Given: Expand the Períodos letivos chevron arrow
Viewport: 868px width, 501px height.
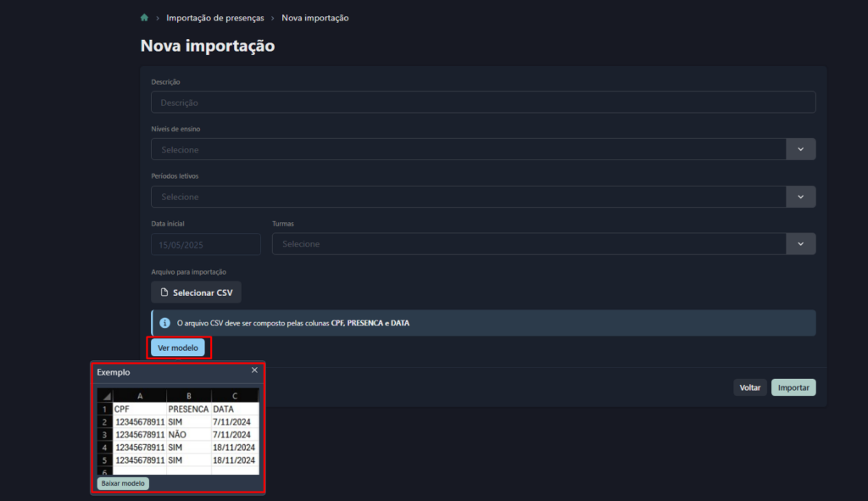Looking at the screenshot, I should point(800,197).
